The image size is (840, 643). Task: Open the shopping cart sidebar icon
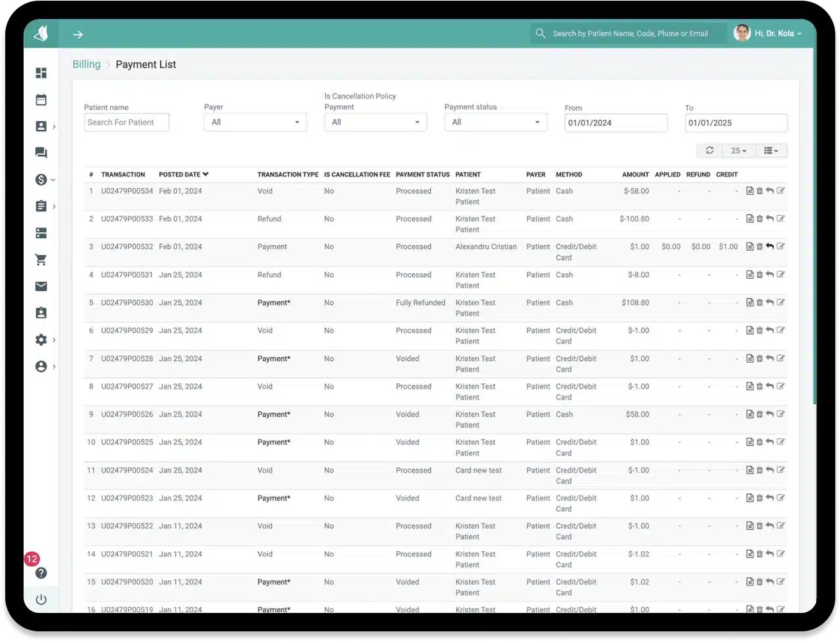pos(41,260)
